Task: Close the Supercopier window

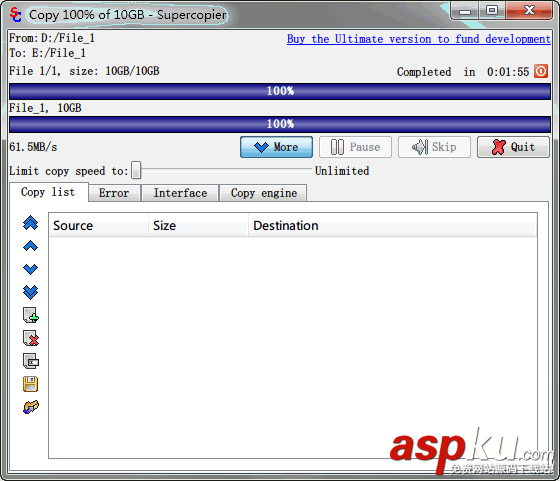Action: click(529, 11)
